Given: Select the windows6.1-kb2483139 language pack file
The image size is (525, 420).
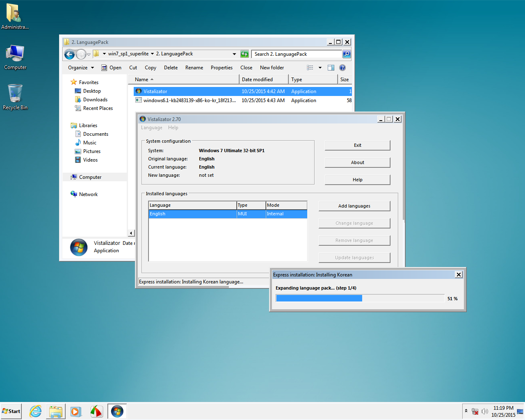Looking at the screenshot, I should click(243, 100).
